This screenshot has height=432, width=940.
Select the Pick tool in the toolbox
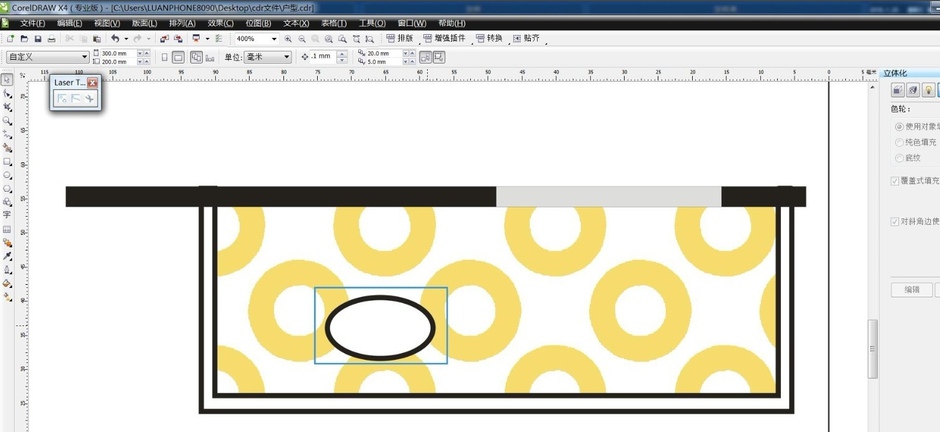coord(7,80)
